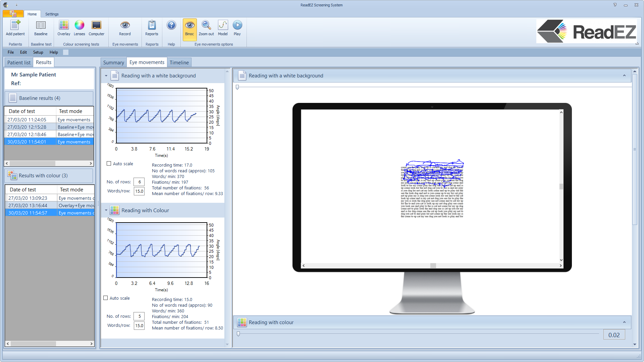Viewport: 644px width, 362px height.
Task: Select the Overlay colour screening icon
Action: 64,25
